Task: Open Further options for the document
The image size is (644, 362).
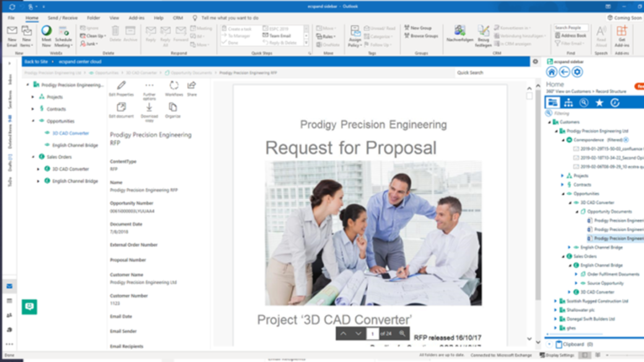Action: point(149,90)
